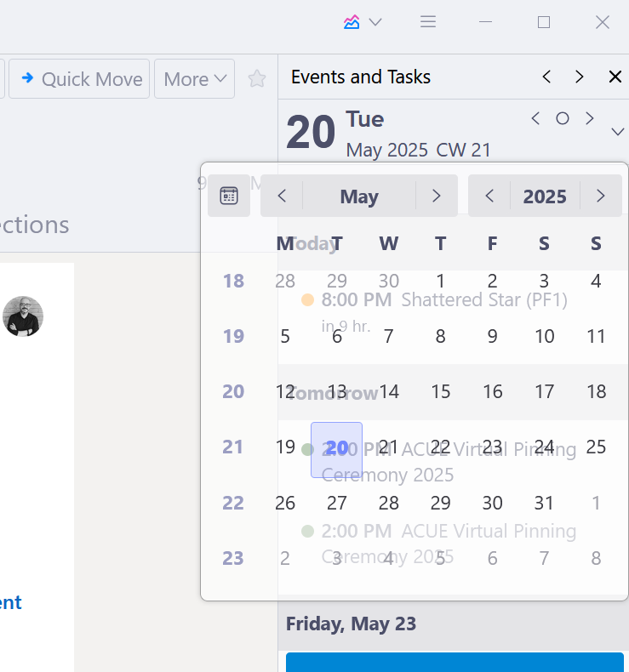629x672 pixels.
Task: Click the activity chart icon in title bar
Action: pos(352,22)
